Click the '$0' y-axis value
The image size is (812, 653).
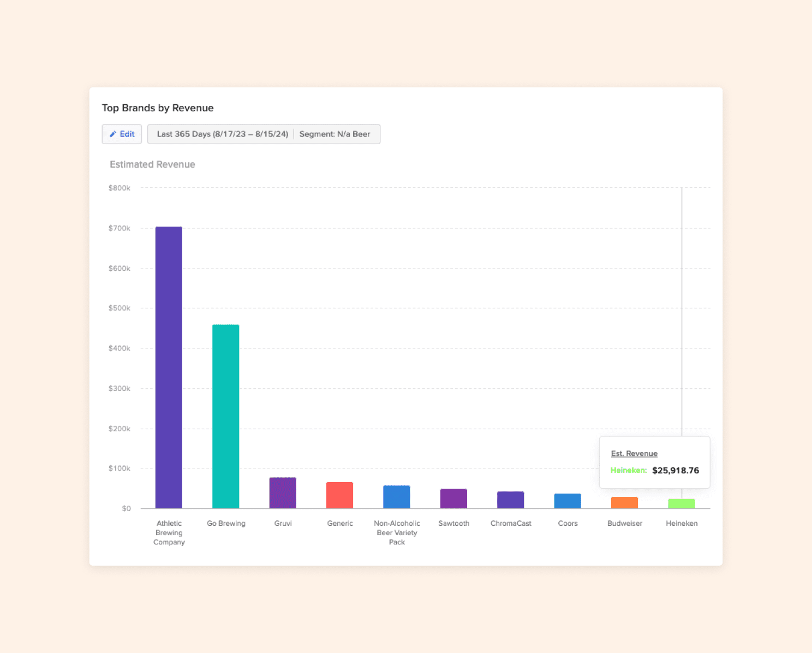[126, 509]
